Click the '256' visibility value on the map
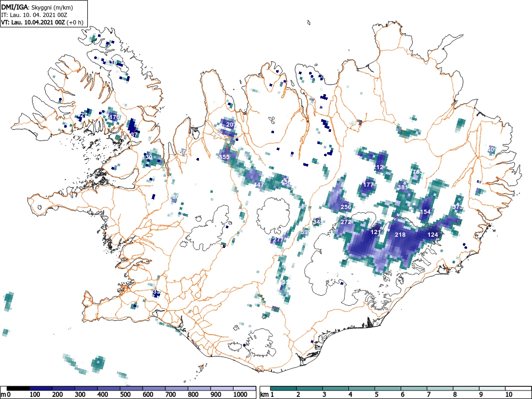The height and width of the screenshot is (399, 532). [346, 207]
